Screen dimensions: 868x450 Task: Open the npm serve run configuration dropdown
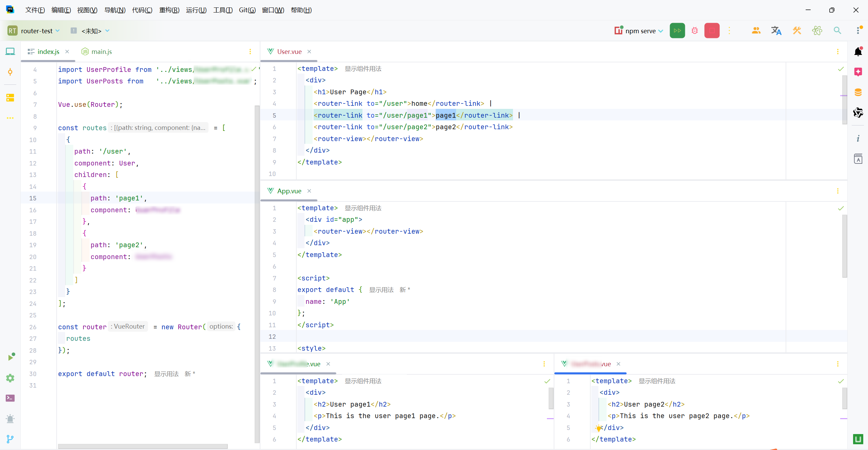pos(639,31)
